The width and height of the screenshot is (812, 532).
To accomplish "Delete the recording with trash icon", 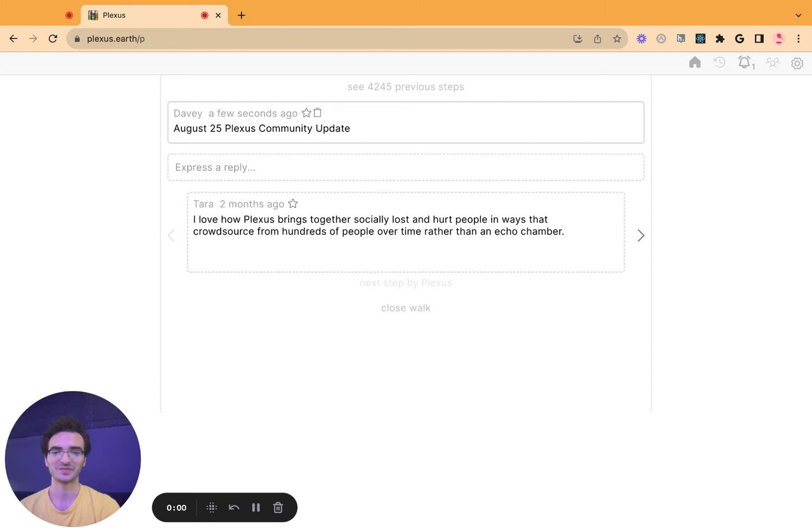I will 278,507.
